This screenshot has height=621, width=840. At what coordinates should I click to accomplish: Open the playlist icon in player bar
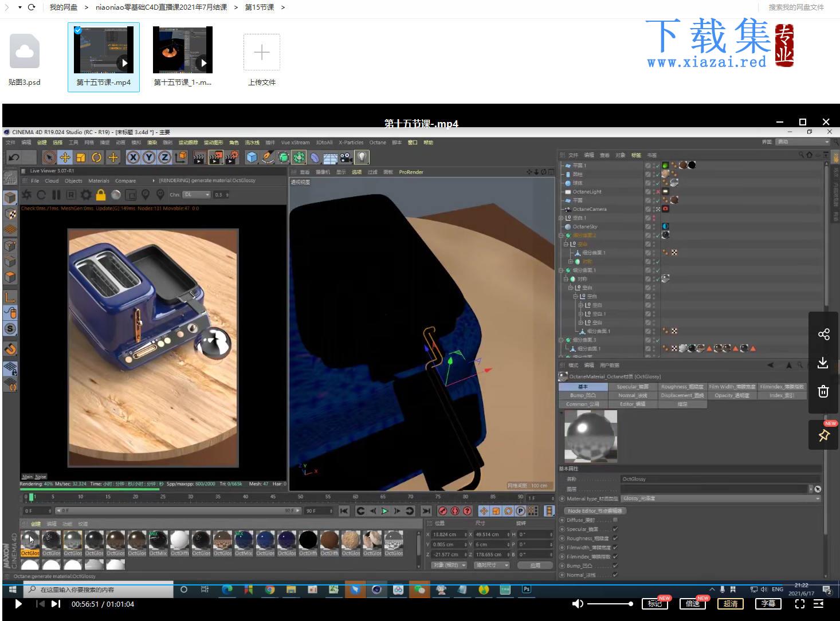pos(819,604)
